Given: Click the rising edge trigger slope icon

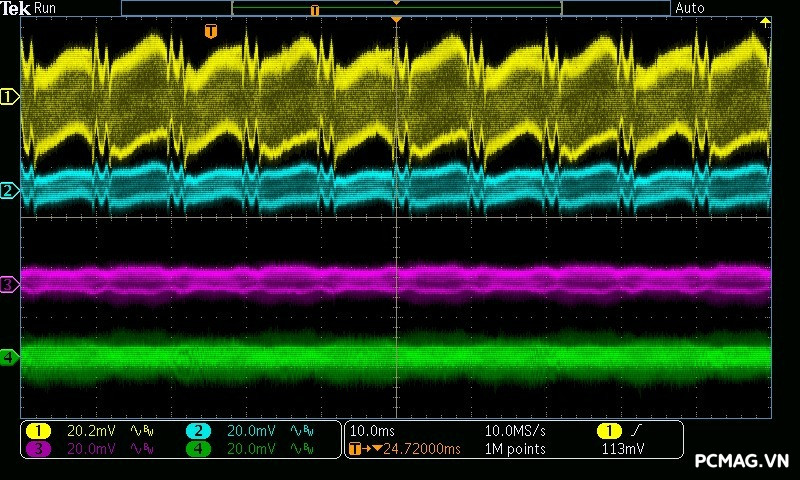Looking at the screenshot, I should tap(636, 431).
